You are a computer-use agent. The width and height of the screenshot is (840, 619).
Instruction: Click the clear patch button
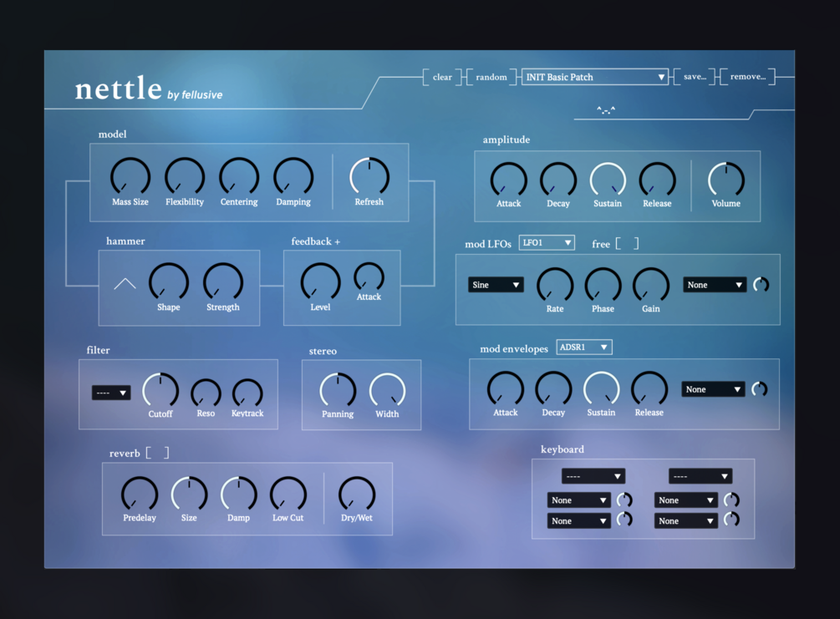(x=442, y=77)
